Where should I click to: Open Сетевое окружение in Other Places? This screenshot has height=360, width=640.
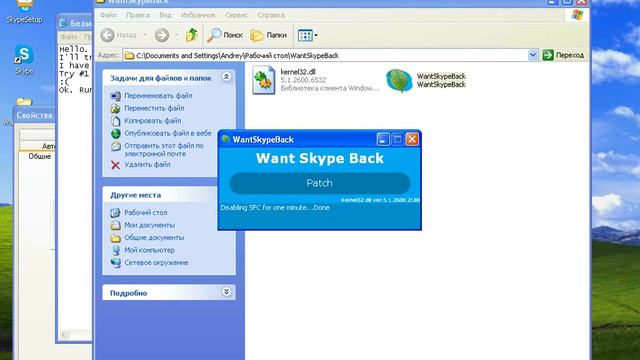tap(156, 263)
